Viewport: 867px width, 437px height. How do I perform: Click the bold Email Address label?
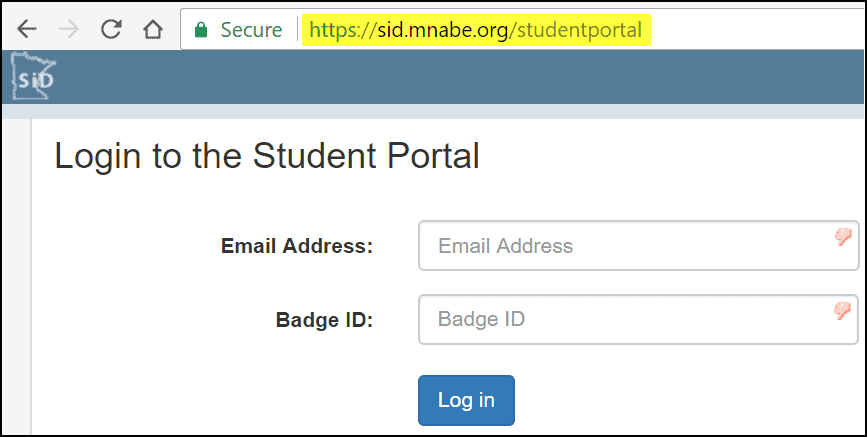tap(296, 246)
